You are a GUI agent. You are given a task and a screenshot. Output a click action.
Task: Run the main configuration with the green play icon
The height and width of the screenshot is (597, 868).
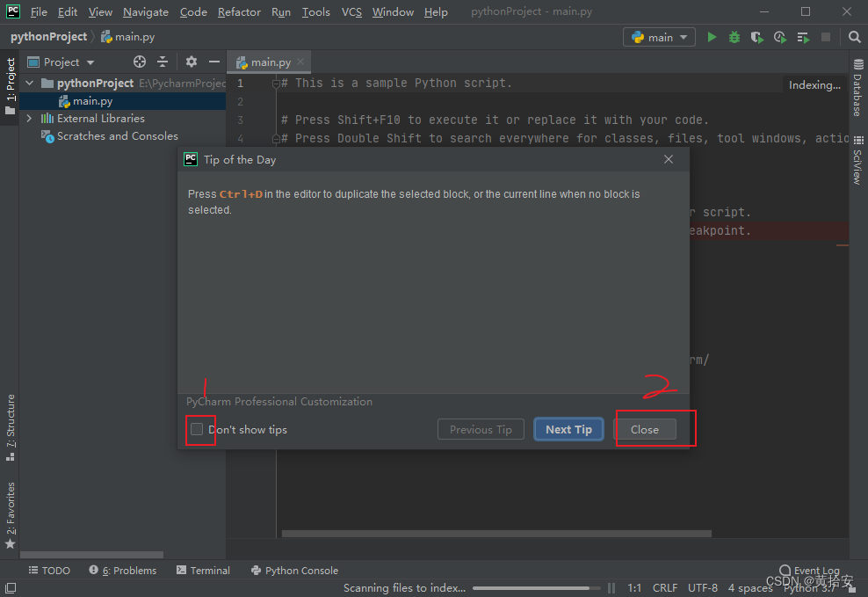pos(712,37)
